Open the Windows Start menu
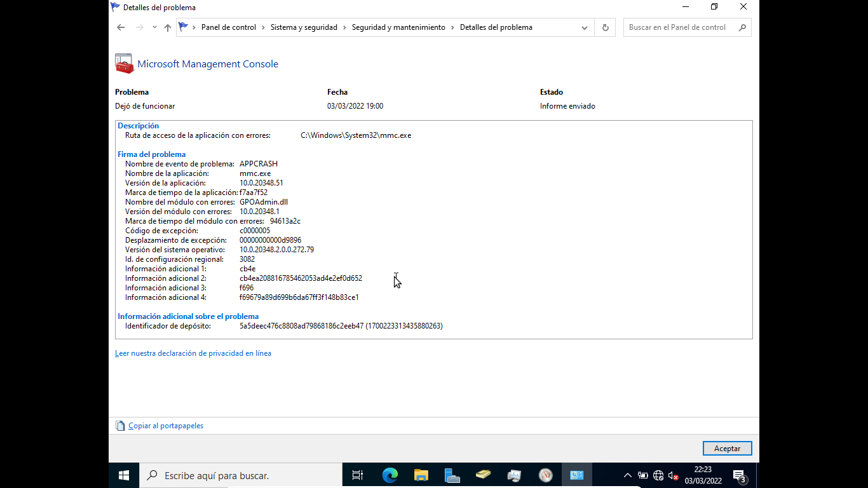868x488 pixels. click(124, 475)
